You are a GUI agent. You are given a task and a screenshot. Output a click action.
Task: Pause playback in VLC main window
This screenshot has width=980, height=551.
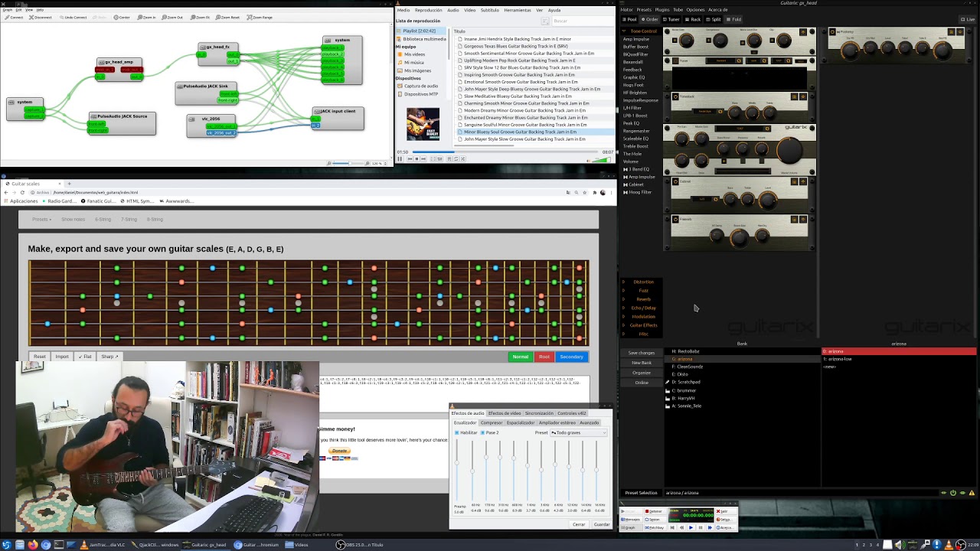400,158
